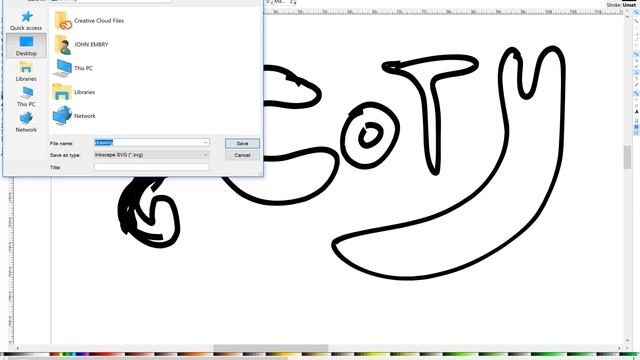Click the color palette scrollbar thumb
This screenshot has width=640, height=360.
(147, 358)
